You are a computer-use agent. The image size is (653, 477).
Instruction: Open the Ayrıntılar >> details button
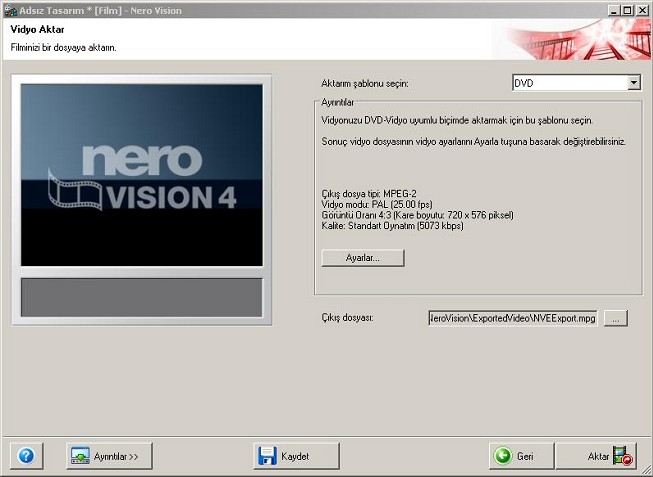click(109, 456)
